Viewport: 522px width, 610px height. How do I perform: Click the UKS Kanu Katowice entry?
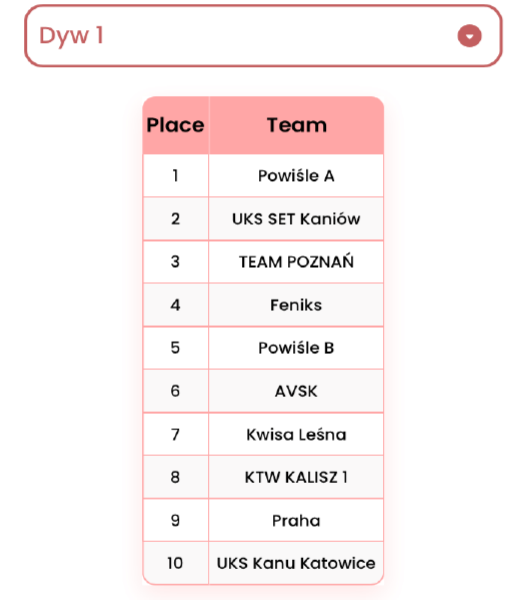point(296,563)
